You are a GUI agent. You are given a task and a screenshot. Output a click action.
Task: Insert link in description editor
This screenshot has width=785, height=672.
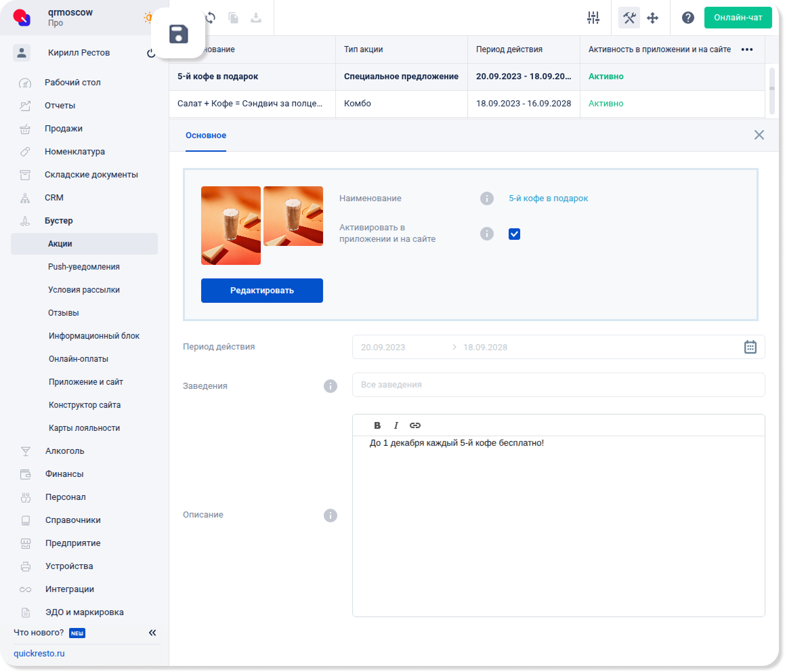[415, 425]
